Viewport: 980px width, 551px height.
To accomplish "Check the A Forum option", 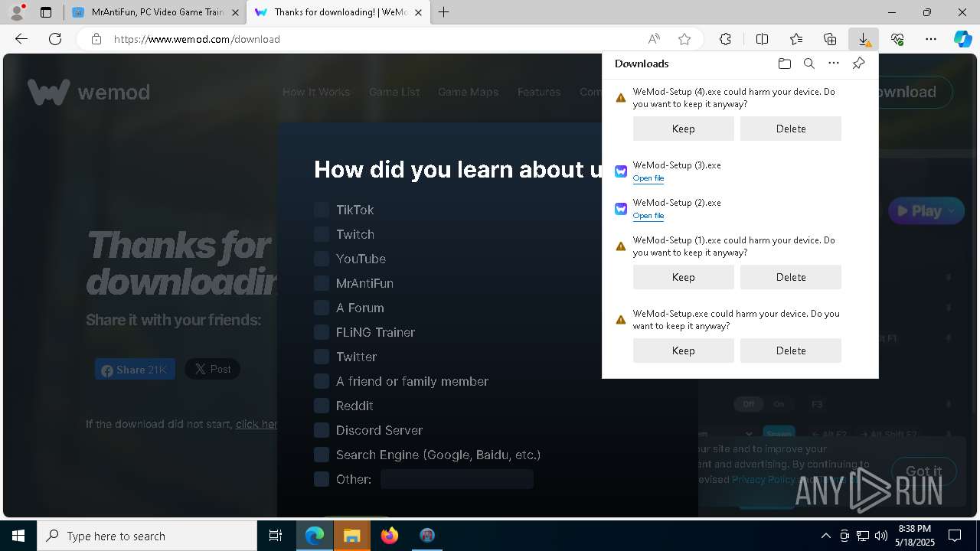I will (x=322, y=308).
